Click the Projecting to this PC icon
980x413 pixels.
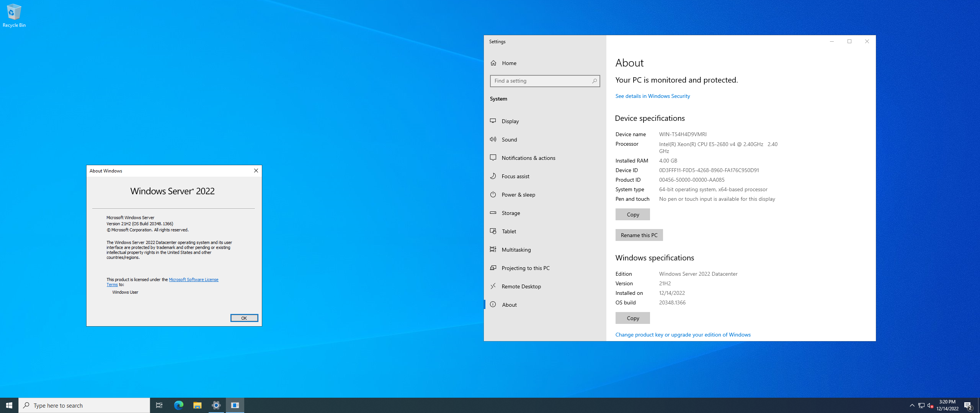tap(493, 268)
